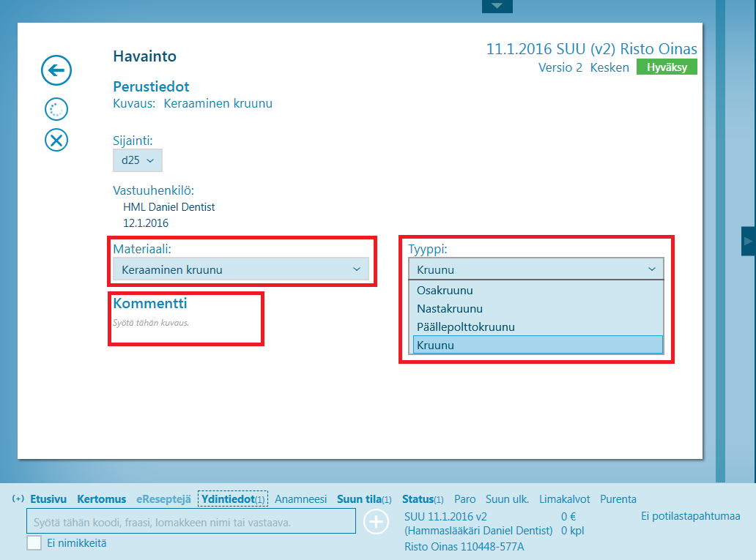
Task: Open the Anamneesi tab
Action: (x=300, y=499)
